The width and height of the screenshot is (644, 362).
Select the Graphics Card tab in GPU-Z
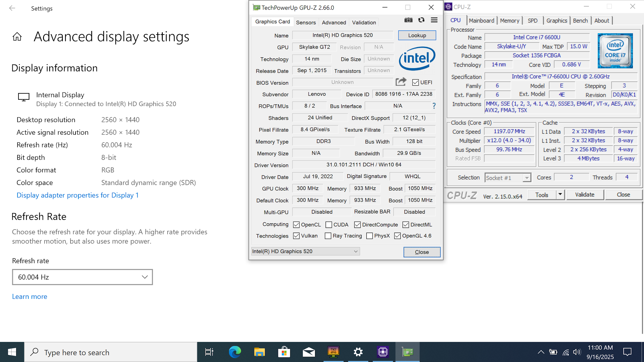point(273,22)
